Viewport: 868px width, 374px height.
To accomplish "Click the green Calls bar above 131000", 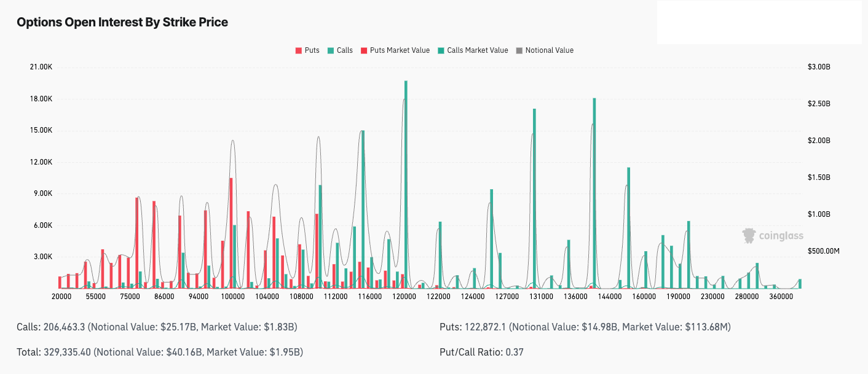I will click(x=534, y=197).
